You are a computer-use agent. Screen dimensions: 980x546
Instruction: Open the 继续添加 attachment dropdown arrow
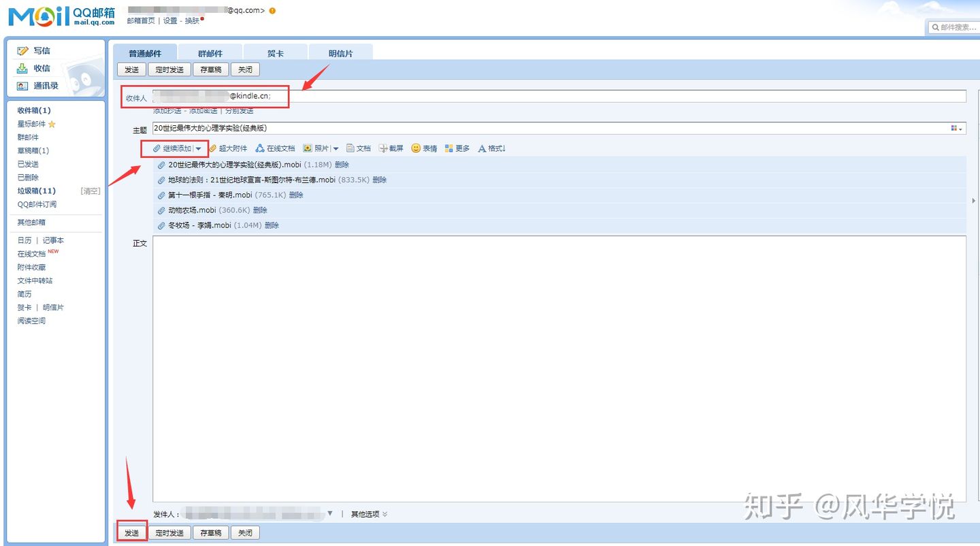click(199, 148)
